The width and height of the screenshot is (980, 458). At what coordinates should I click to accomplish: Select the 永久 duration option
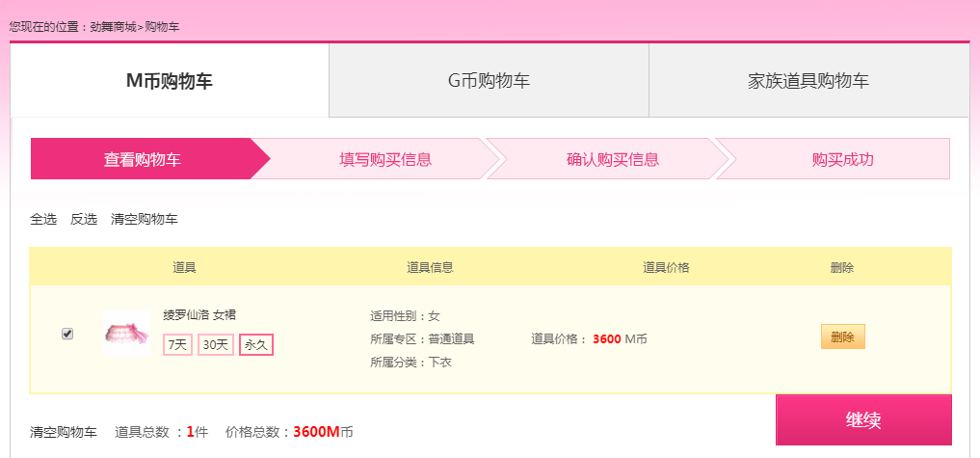click(x=256, y=345)
